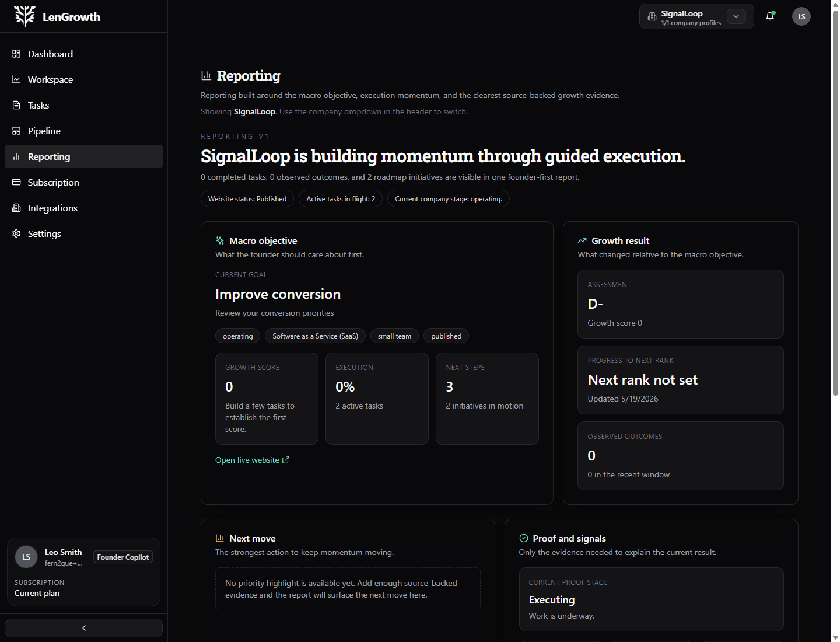Click the Workspace chart icon in sidebar
This screenshot has height=642, width=840.
(x=16, y=79)
